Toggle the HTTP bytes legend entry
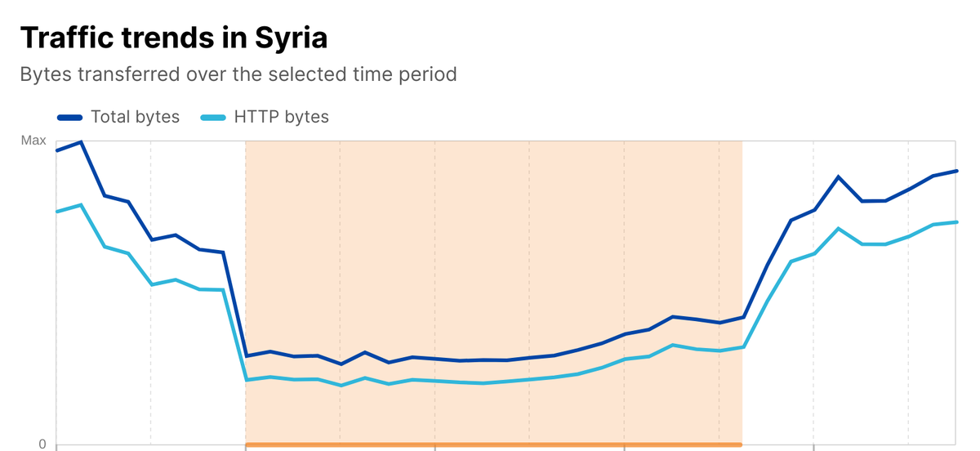980x451 pixels. point(281,117)
